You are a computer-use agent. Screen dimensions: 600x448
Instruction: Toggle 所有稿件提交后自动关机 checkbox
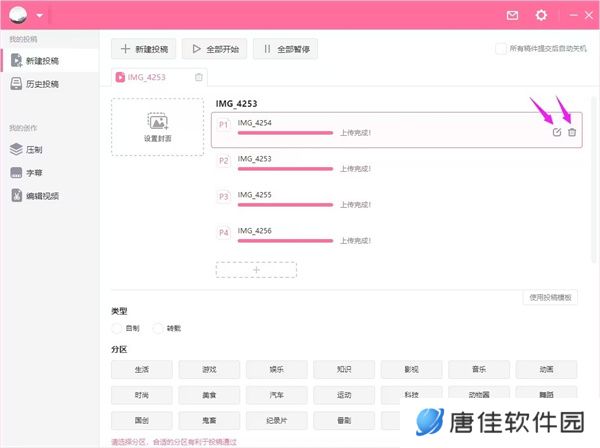tap(501, 49)
